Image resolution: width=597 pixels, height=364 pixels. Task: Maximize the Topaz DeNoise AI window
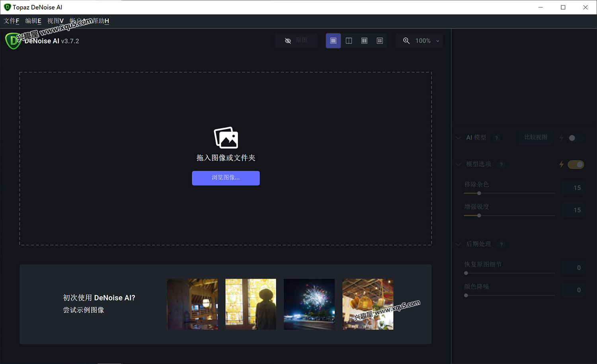click(x=563, y=7)
